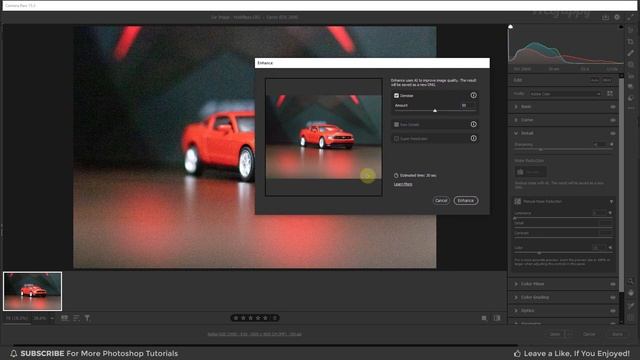
Task: Toggle visibility of Curve panel edits
Action: (613, 120)
